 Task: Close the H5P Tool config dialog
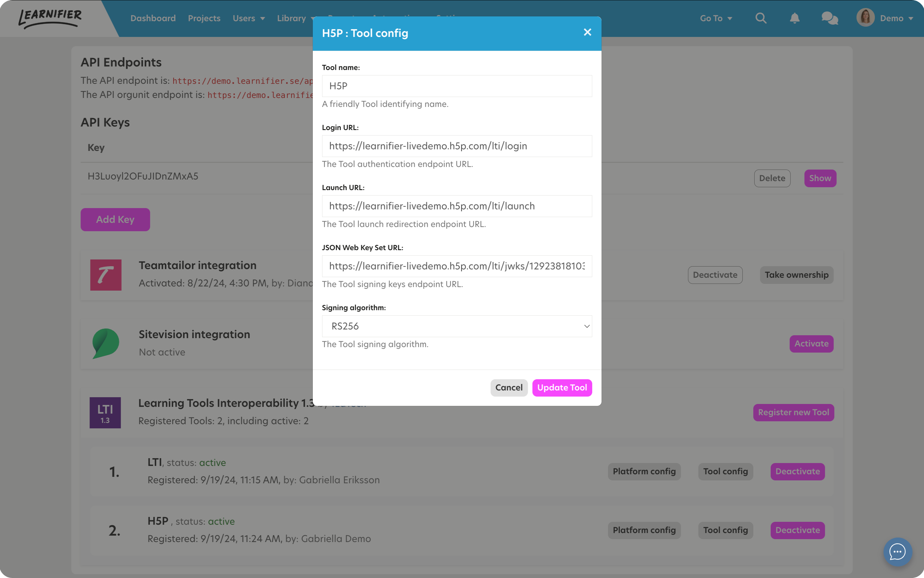(x=587, y=32)
